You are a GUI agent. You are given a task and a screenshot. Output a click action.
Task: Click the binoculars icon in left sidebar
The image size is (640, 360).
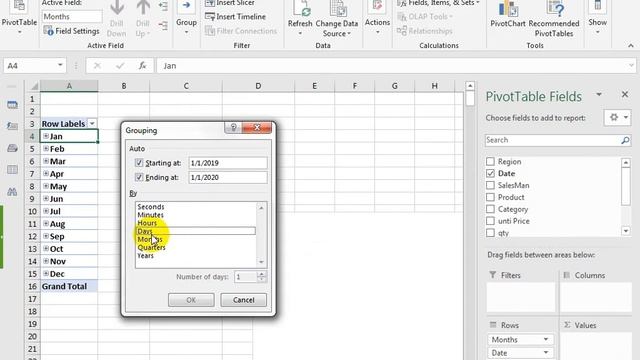coord(12,191)
